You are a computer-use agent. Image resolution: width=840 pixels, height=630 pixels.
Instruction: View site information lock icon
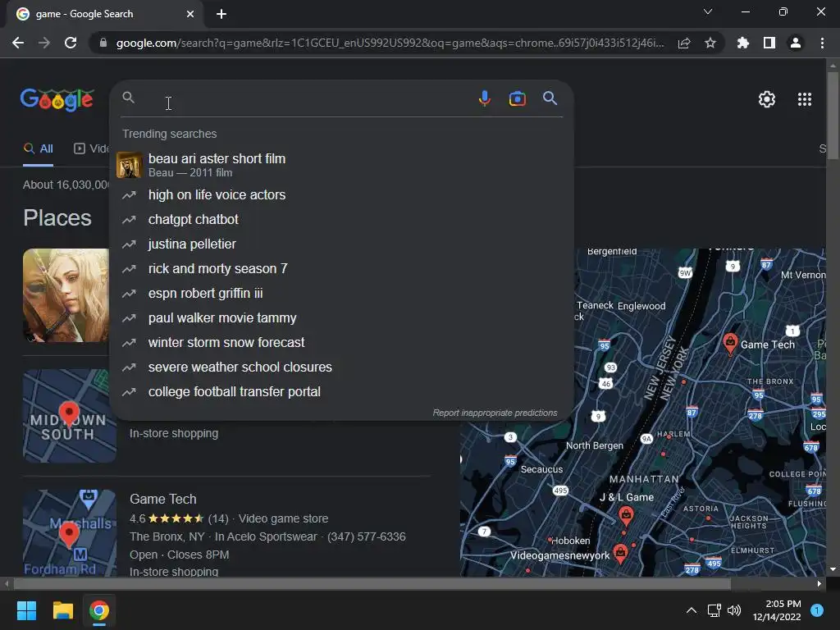[103, 43]
